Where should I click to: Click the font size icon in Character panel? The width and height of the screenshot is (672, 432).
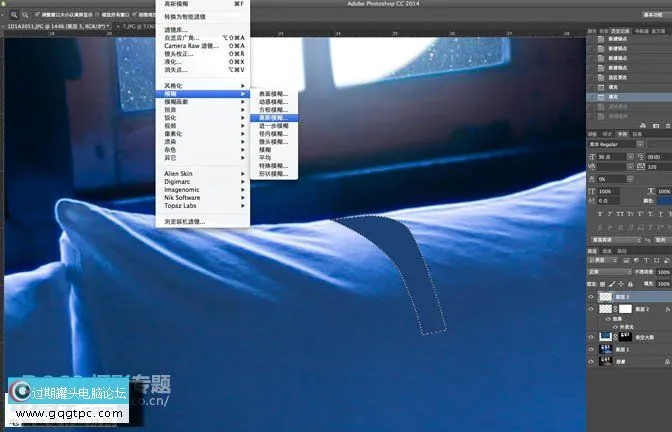click(594, 157)
